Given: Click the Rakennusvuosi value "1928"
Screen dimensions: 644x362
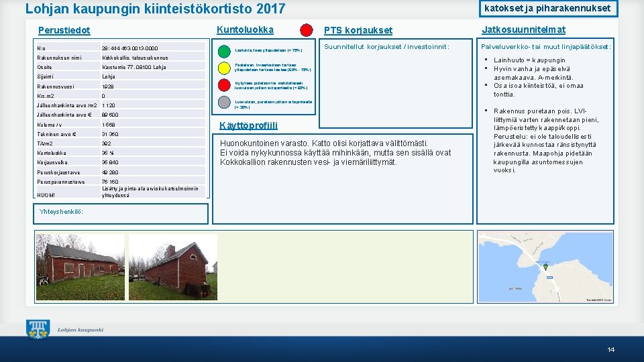Looking at the screenshot, I should (107, 86).
